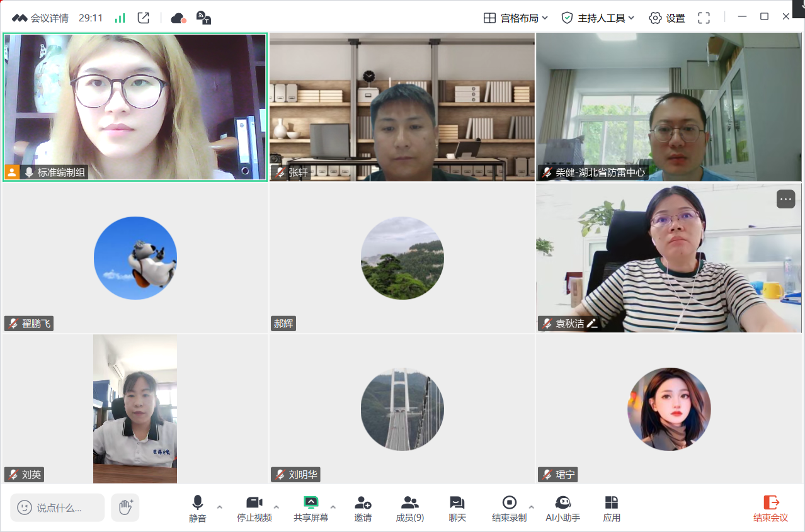Open the 聊天 chat panel

pos(457,508)
